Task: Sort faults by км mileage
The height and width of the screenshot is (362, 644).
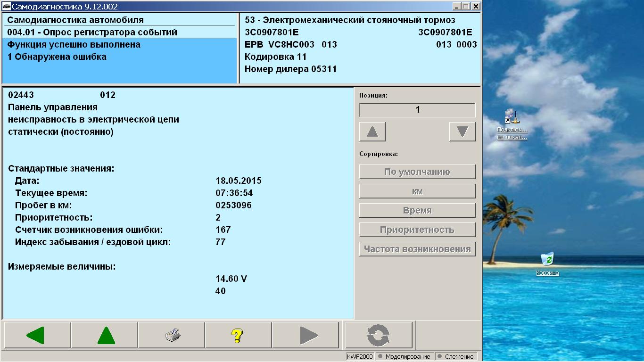Action: coord(417,191)
